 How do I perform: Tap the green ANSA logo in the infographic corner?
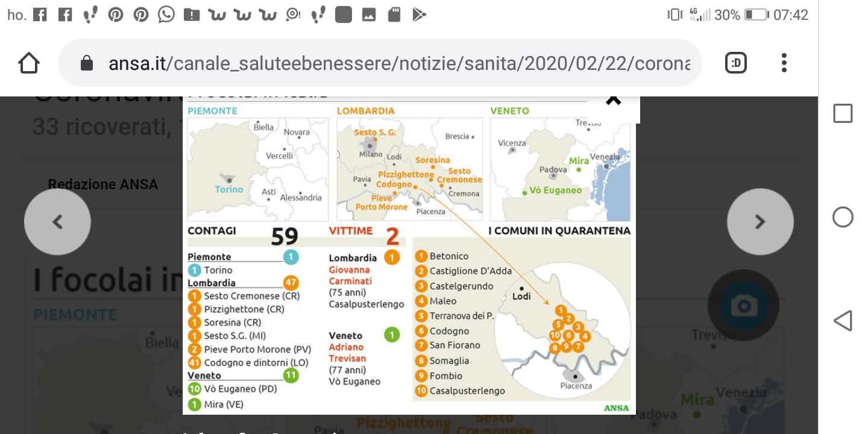[616, 408]
